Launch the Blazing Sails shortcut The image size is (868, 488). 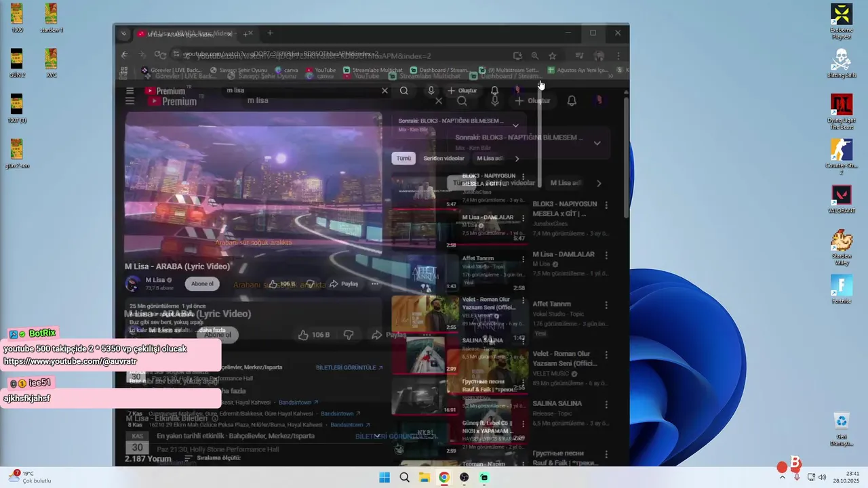point(842,64)
